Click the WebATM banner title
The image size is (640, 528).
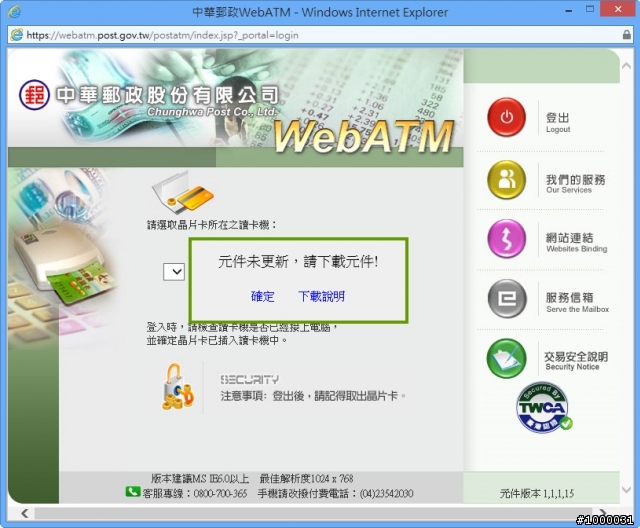(x=363, y=137)
